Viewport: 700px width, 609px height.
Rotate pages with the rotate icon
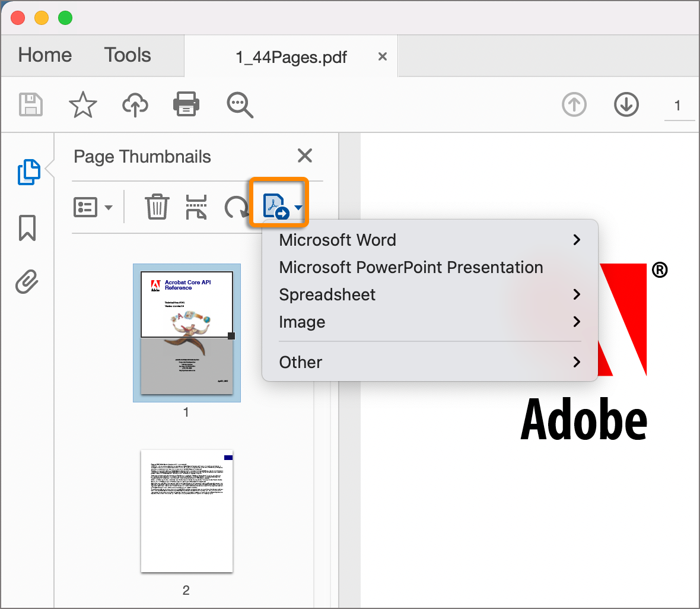click(237, 207)
